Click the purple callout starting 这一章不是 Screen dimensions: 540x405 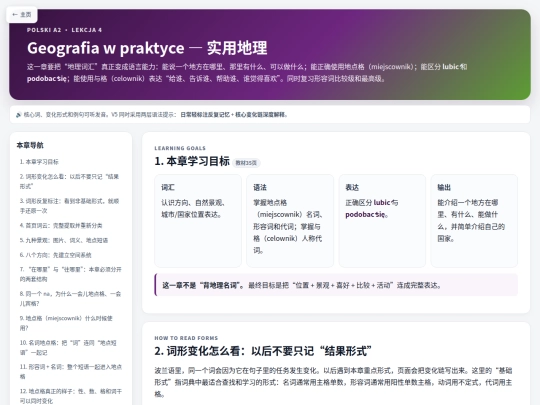pos(336,285)
